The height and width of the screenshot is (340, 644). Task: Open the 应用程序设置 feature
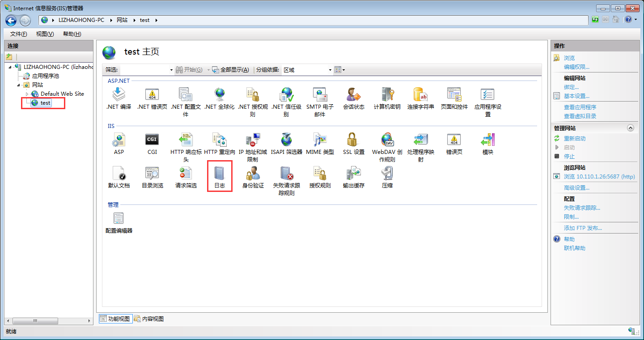coord(488,102)
